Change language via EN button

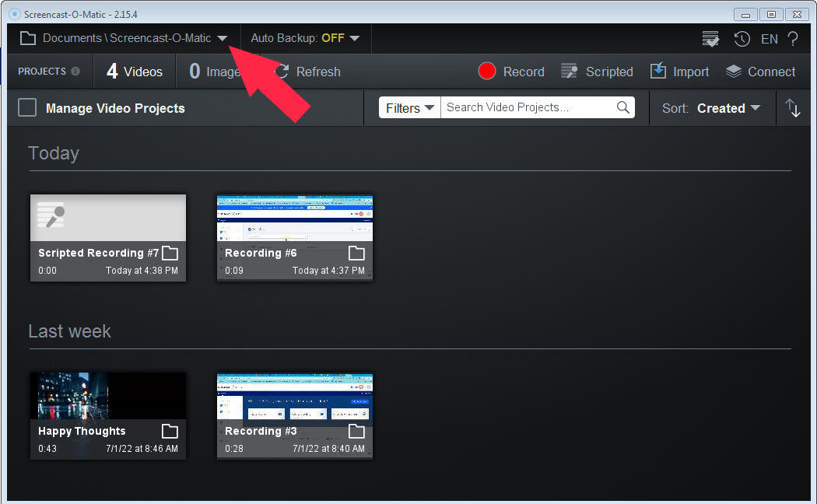click(769, 39)
